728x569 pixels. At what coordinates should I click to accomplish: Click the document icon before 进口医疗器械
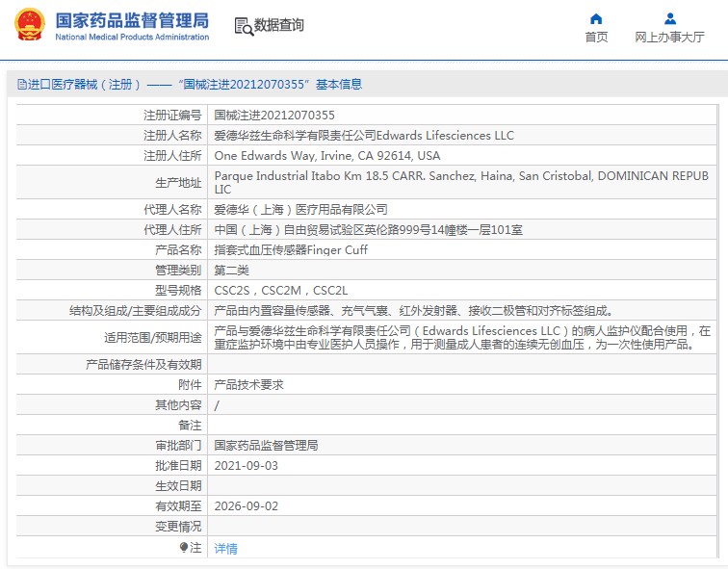tap(22, 85)
